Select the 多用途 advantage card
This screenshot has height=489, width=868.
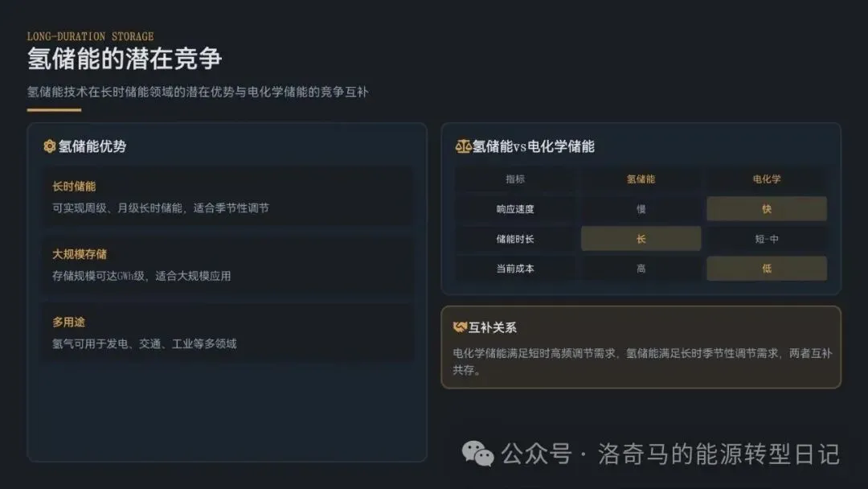[227, 332]
